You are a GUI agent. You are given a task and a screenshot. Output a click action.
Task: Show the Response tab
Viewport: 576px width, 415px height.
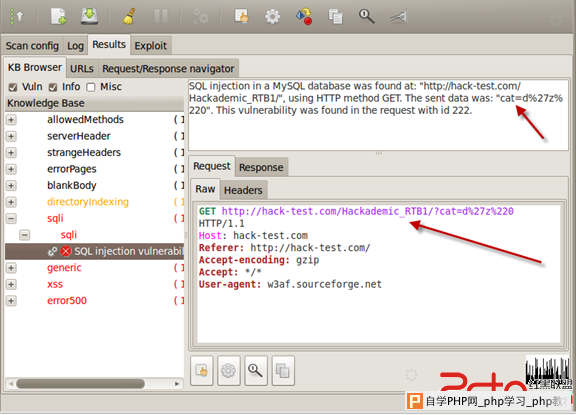pyautogui.click(x=261, y=167)
